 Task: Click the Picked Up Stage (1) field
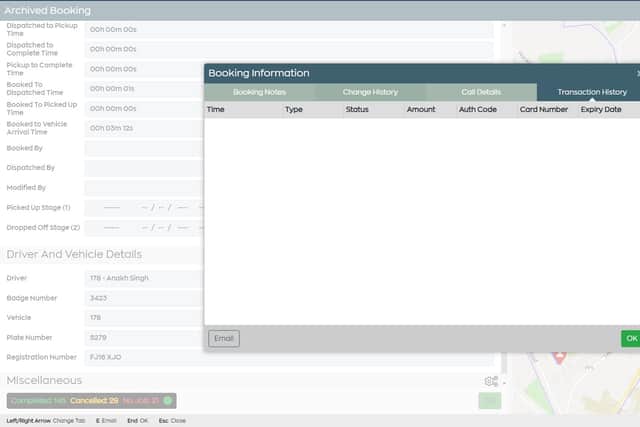144,208
